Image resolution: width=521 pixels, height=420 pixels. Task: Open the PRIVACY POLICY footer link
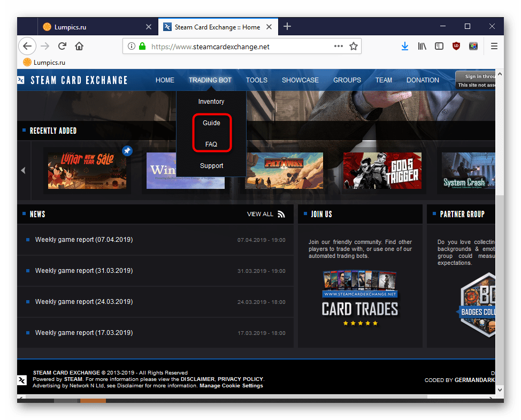pos(241,379)
